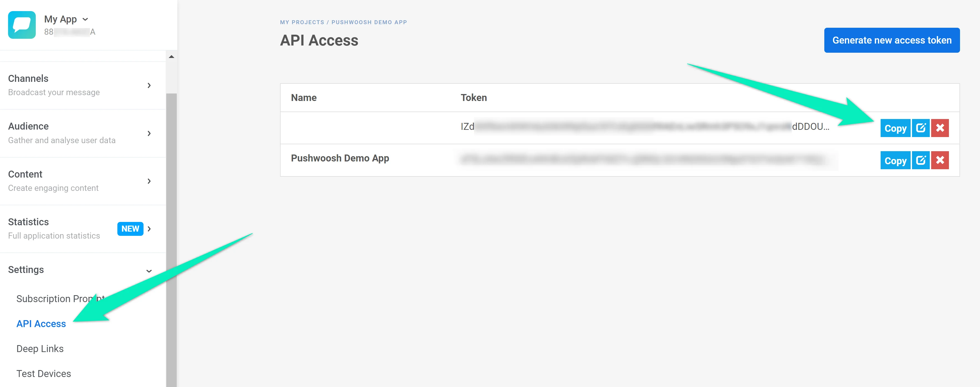This screenshot has height=387, width=980.
Task: Collapse the Settings section
Action: [x=149, y=271]
